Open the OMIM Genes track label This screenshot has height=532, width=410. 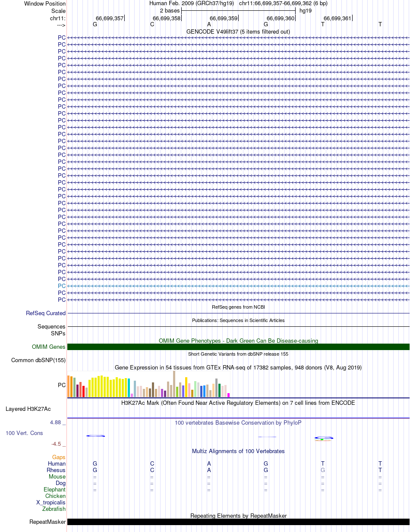(x=49, y=347)
